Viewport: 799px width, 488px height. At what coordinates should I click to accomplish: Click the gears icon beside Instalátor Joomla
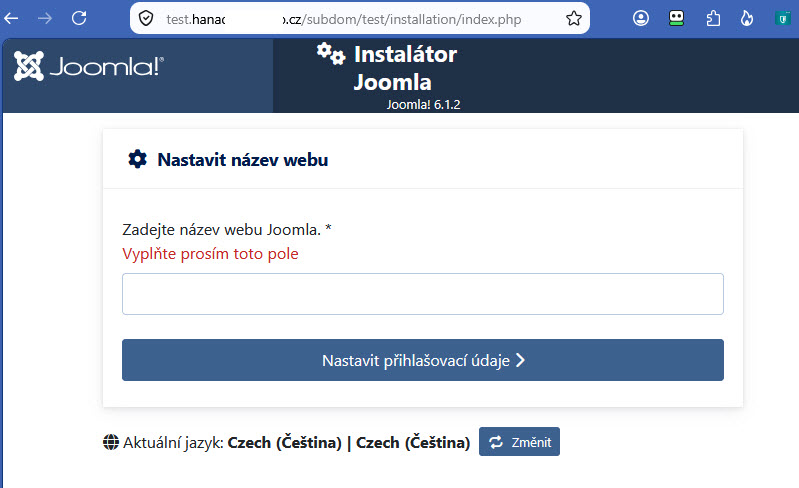pos(331,54)
